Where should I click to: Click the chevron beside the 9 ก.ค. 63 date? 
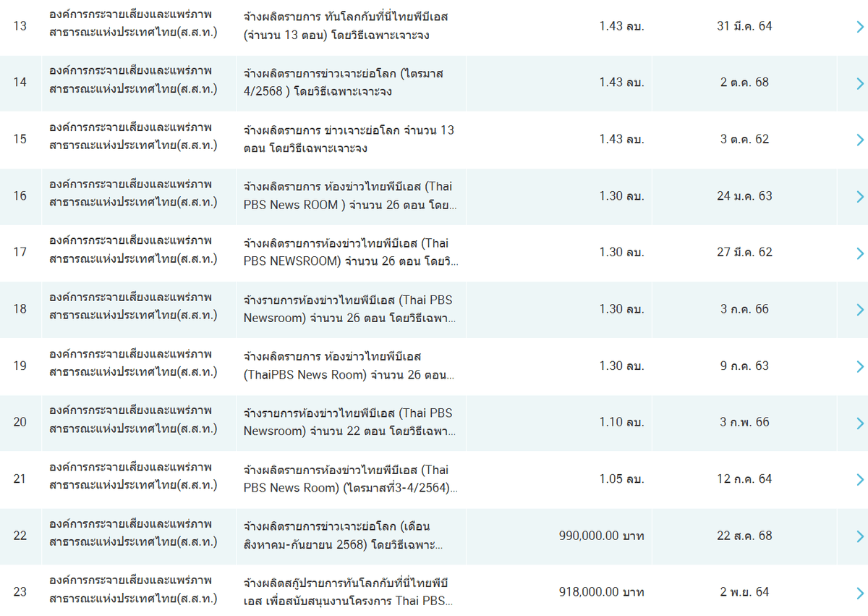tap(859, 366)
